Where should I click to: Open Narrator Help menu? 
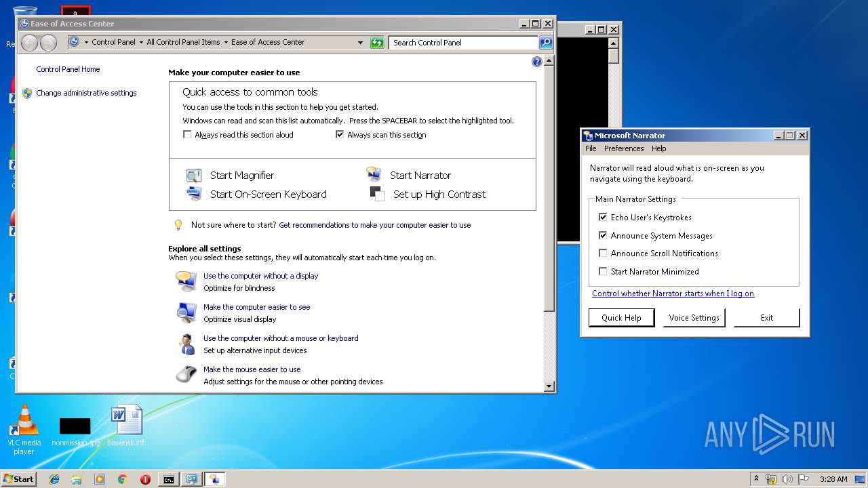pyautogui.click(x=659, y=148)
